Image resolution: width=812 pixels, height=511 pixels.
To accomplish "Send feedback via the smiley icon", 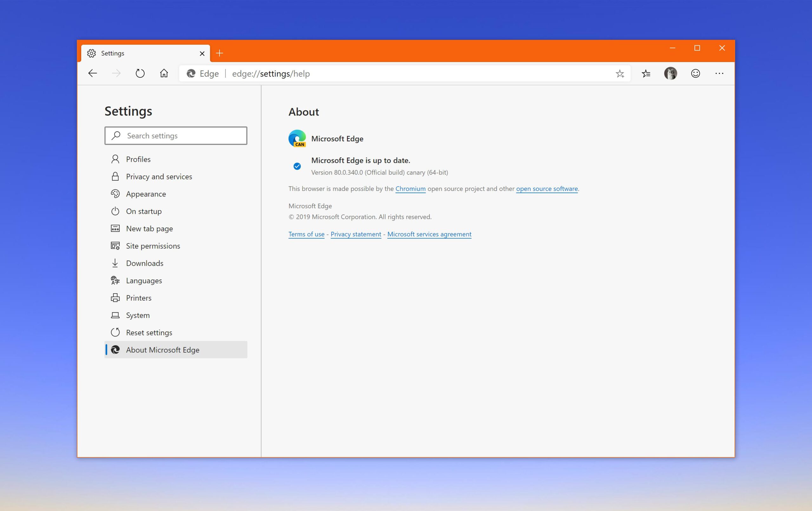I will pyautogui.click(x=695, y=73).
